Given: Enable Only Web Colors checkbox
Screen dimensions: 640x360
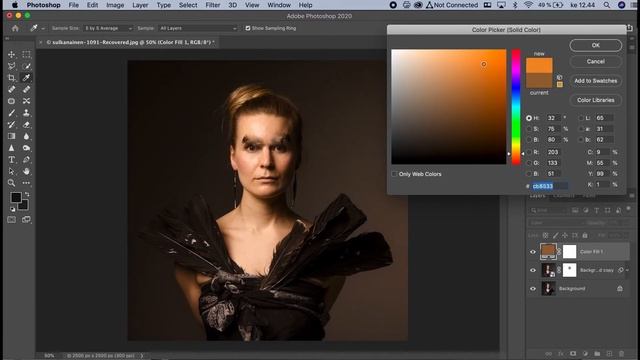Looking at the screenshot, I should click(394, 174).
